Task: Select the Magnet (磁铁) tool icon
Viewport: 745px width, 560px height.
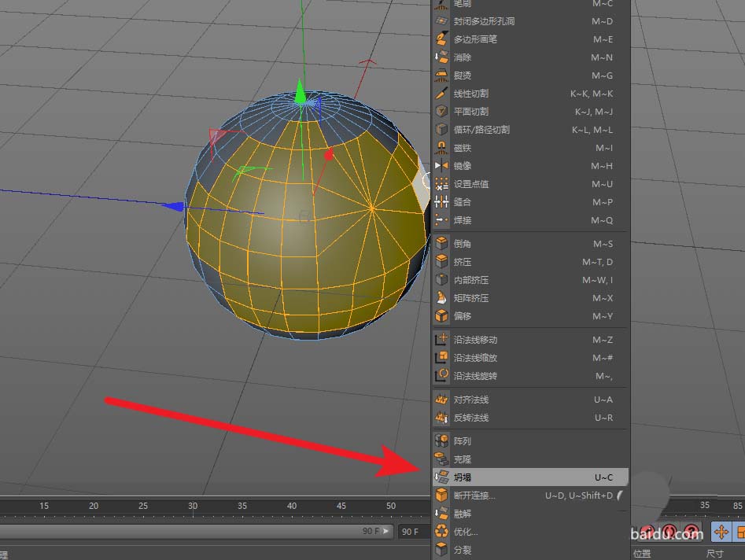Action: [442, 147]
